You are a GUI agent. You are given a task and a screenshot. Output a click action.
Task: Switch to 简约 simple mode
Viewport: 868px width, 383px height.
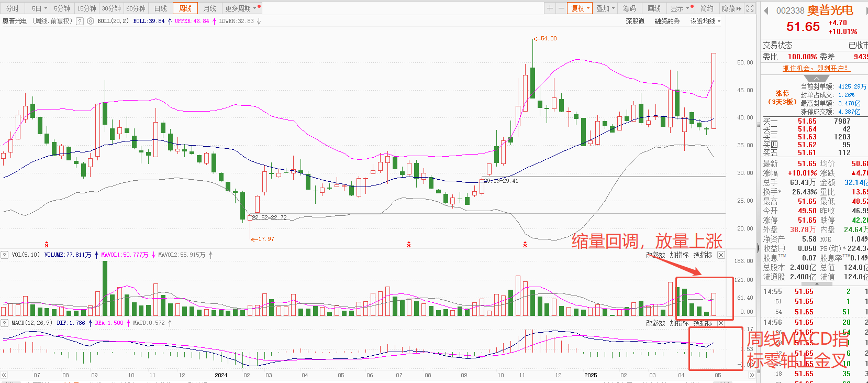click(x=707, y=8)
